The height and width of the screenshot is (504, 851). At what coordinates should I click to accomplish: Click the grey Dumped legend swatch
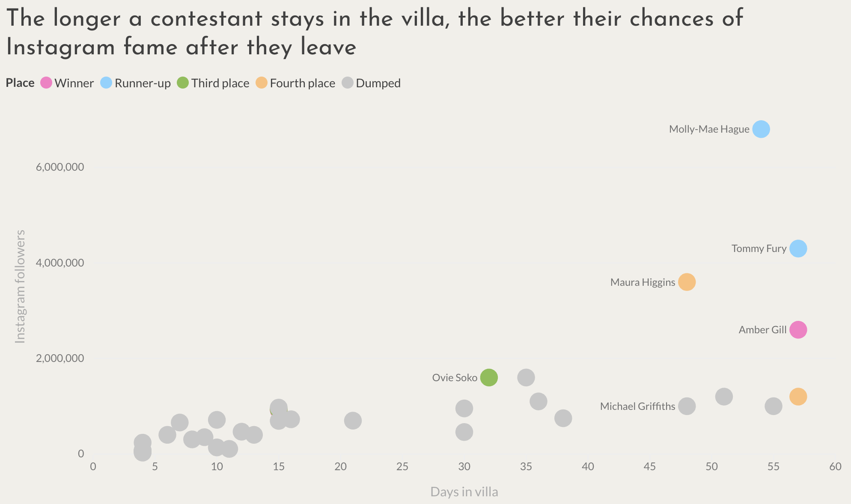pyautogui.click(x=348, y=83)
